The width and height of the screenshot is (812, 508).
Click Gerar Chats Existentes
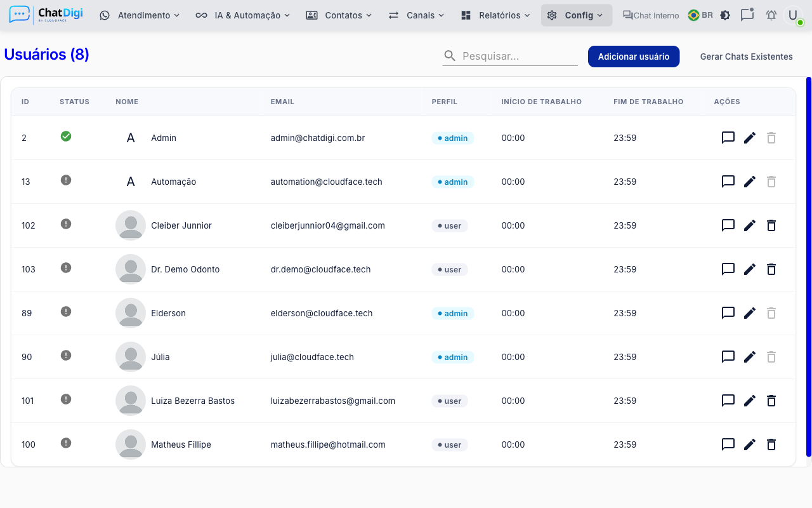point(747,57)
